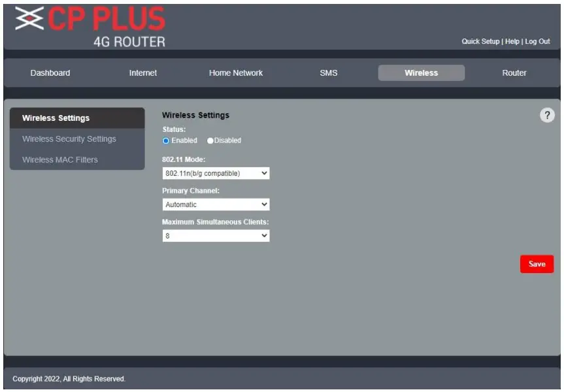Open the Quick Setup link
564x392 pixels.
pos(480,42)
